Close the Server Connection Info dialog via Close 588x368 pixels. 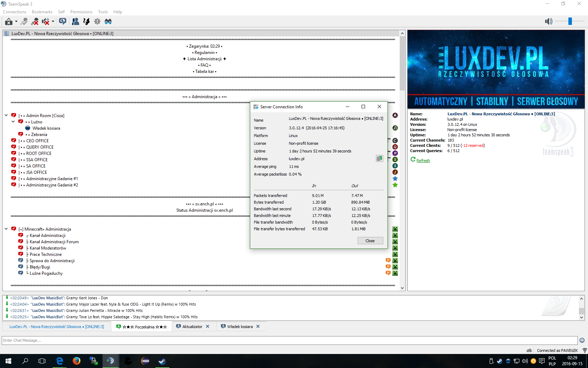(370, 241)
